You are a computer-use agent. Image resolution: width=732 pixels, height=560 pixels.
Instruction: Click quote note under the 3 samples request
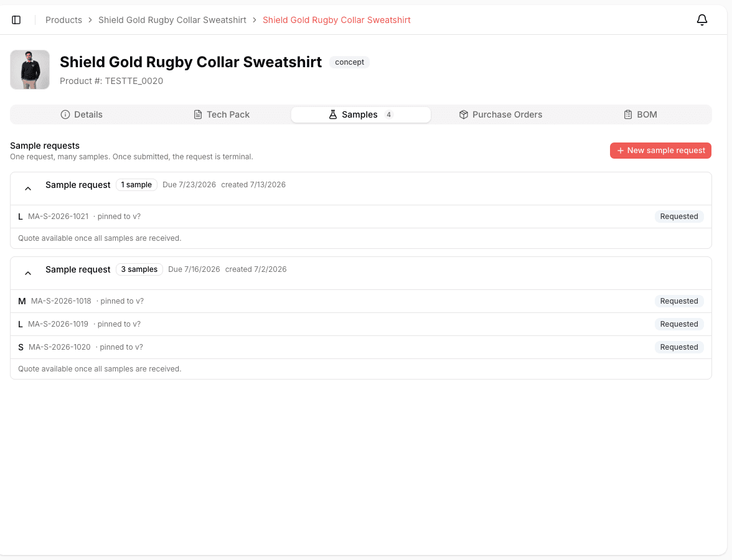[x=100, y=368]
